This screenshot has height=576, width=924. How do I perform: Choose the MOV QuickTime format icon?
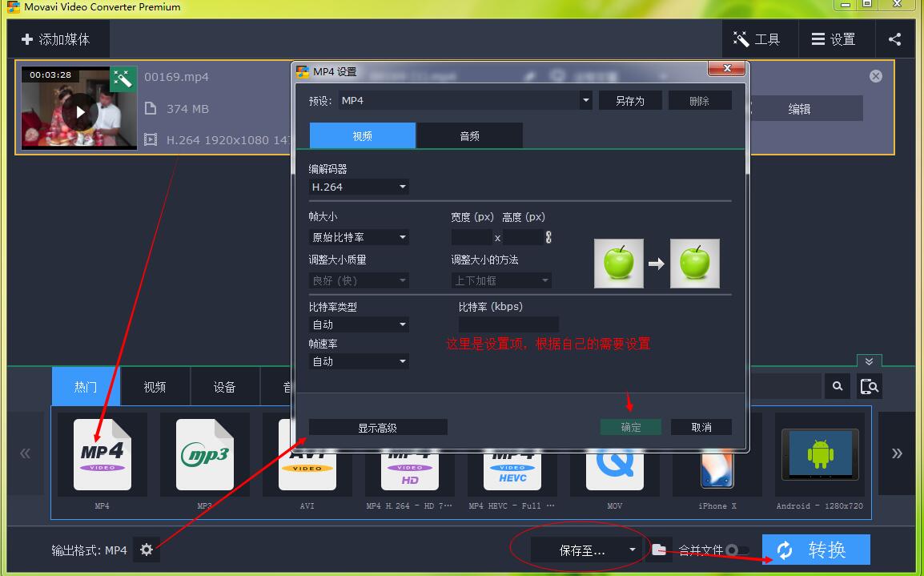coord(615,472)
